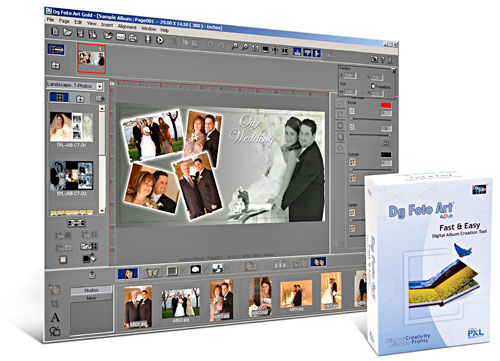Click the album pages strip view icon
The height and width of the screenshot is (361, 500).
tap(56, 50)
